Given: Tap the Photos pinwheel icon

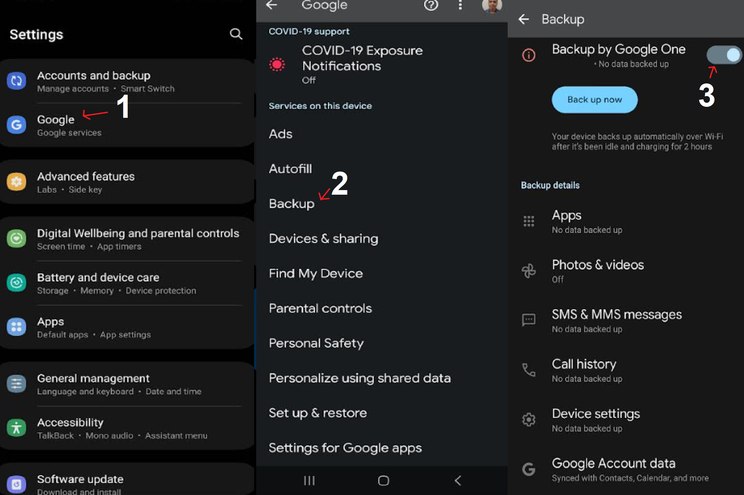Looking at the screenshot, I should coord(529,271).
